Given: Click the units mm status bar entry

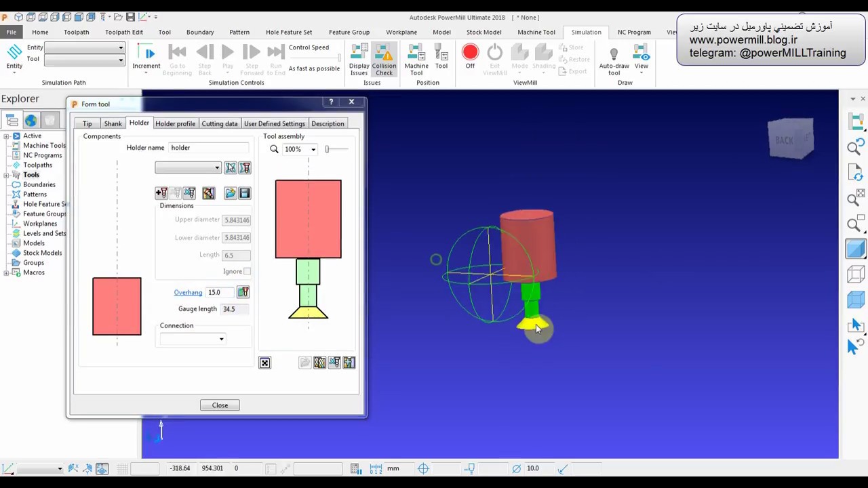Looking at the screenshot, I should [393, 468].
